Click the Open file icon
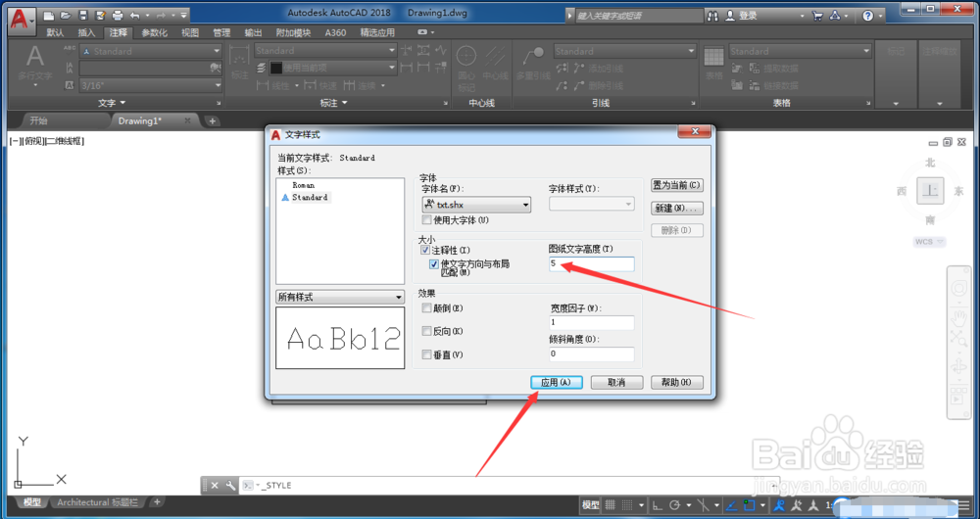The height and width of the screenshot is (519, 980). (x=67, y=15)
